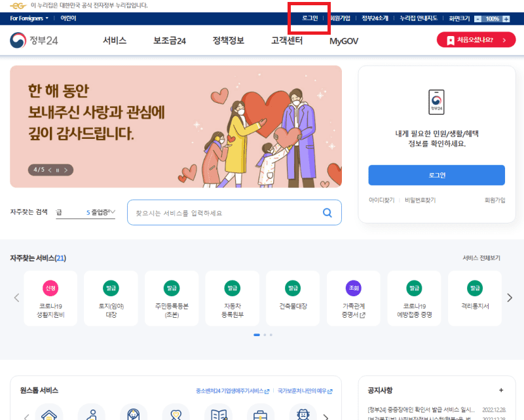Screen dimensions: 524x420
Task: Open the 가족관계 증명서 service card
Action: [354, 298]
